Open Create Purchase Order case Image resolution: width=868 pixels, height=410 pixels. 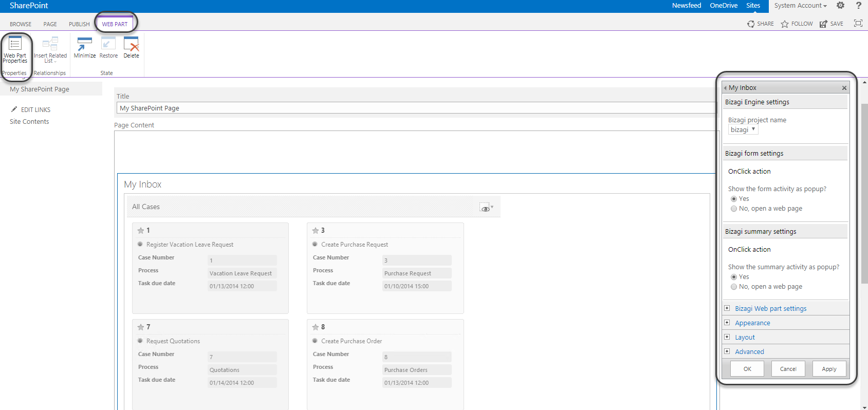(352, 341)
